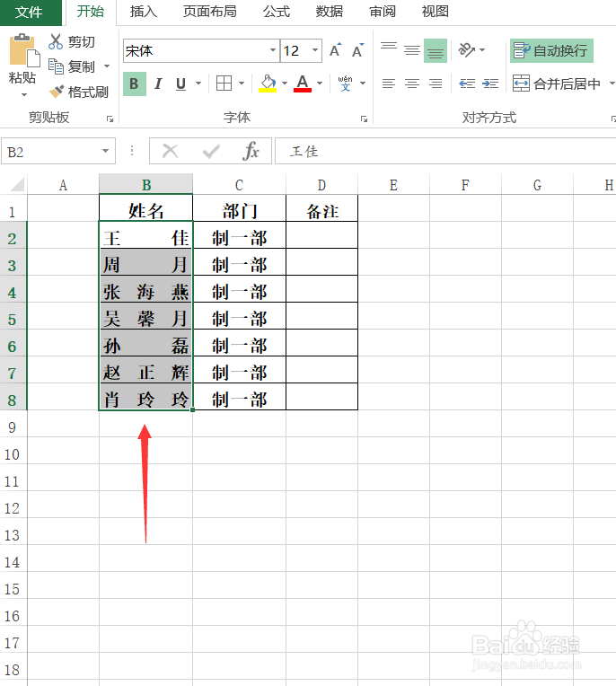Open fill color palette dropdown arrow
The height and width of the screenshot is (686, 616).
[285, 84]
